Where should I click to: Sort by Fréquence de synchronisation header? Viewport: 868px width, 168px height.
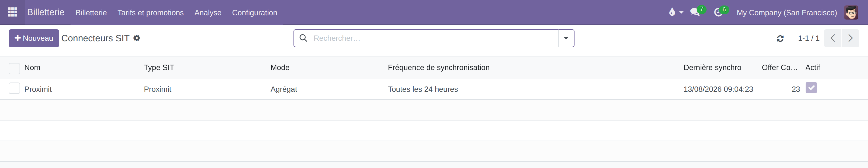(438, 68)
